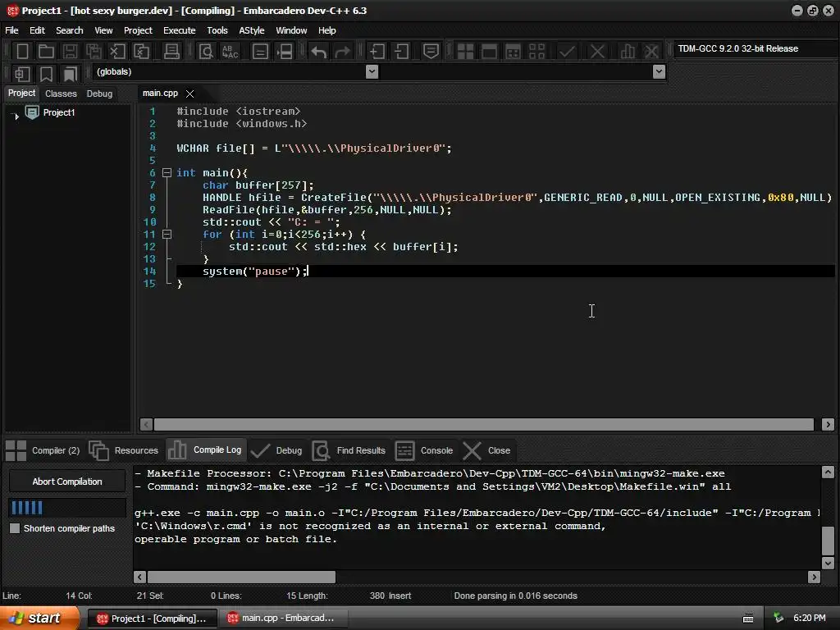Click the editor horizontal scrollbar
Image resolution: width=840 pixels, height=630 pixels.
point(484,424)
